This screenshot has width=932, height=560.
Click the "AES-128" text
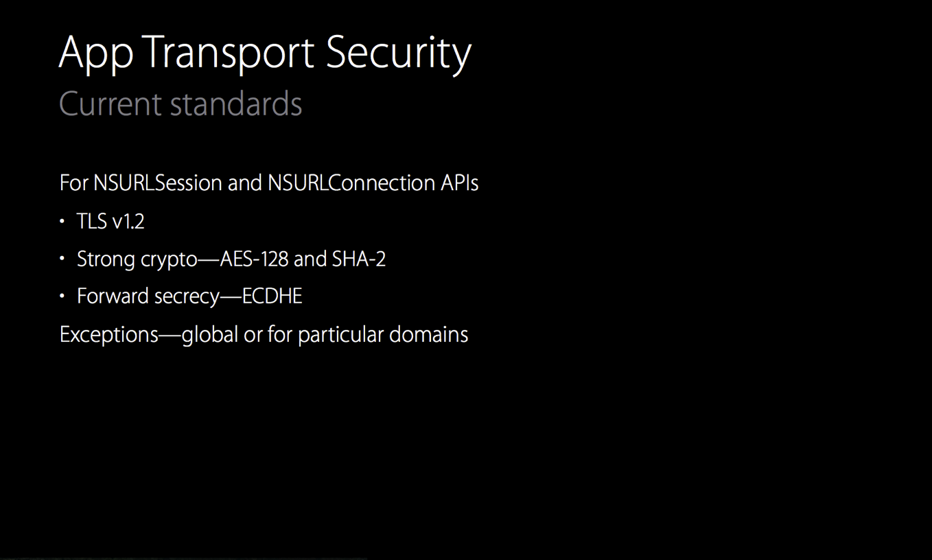(254, 259)
